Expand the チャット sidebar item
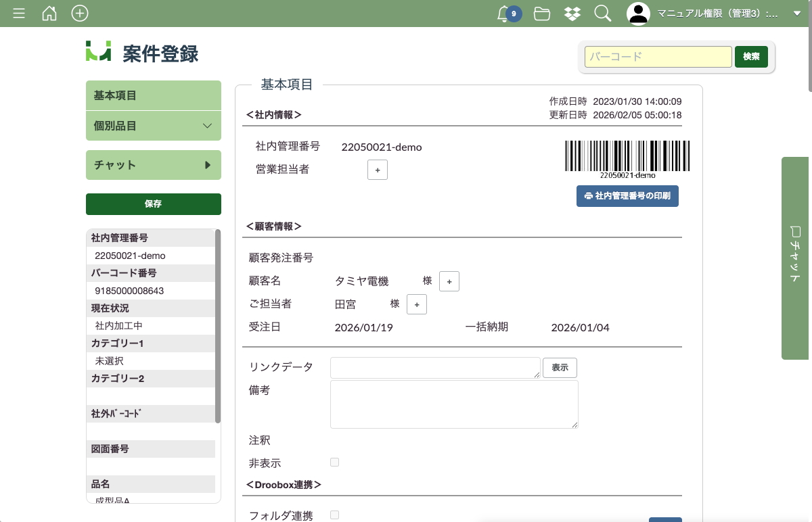The height and width of the screenshot is (522, 812). tap(154, 165)
